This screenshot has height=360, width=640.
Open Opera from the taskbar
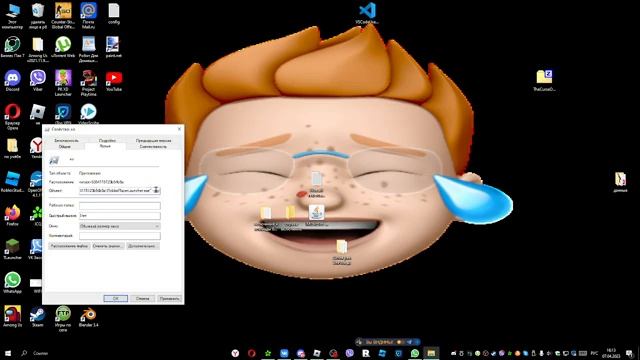click(x=251, y=353)
